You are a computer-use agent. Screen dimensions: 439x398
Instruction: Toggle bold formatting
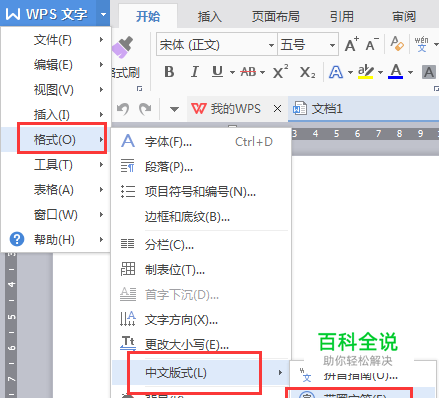point(169,72)
